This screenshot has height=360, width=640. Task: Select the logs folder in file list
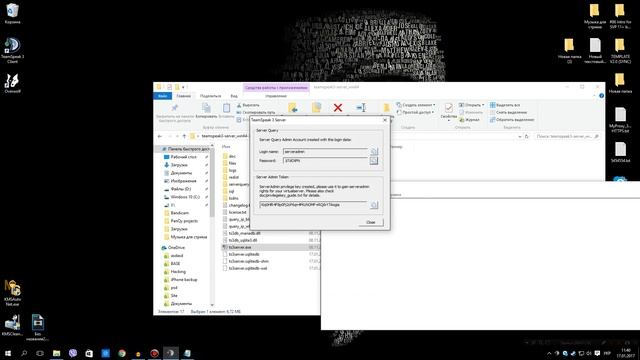point(232,170)
